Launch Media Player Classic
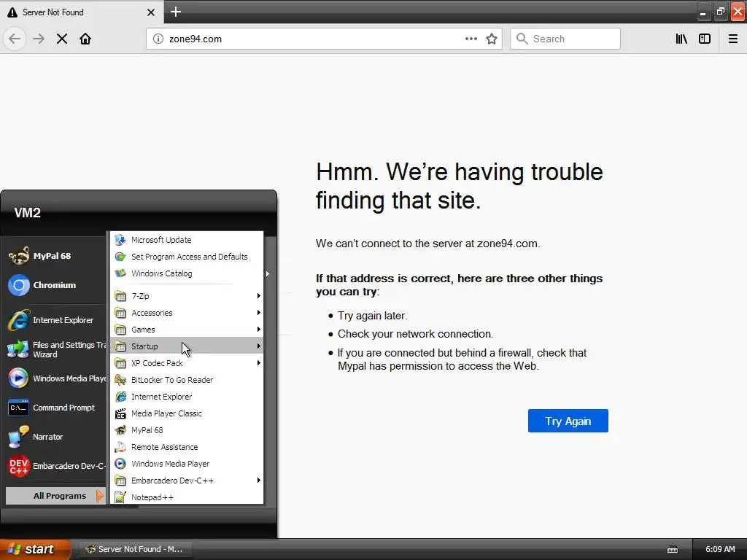Screen dimensions: 747x560 click(x=187, y=413)
